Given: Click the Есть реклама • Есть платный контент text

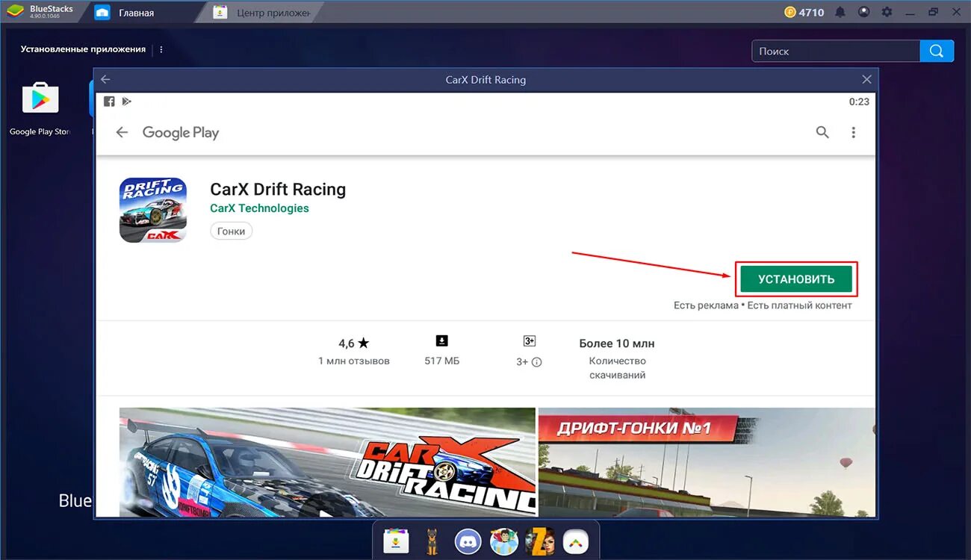Looking at the screenshot, I should point(763,305).
